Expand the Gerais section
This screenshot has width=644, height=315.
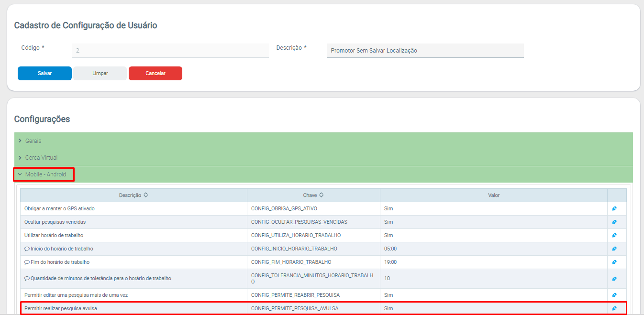click(33, 141)
